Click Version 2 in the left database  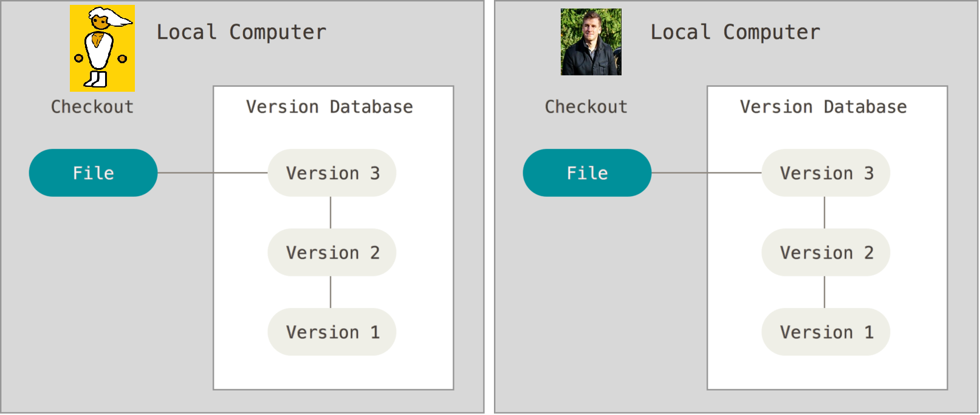click(x=332, y=252)
